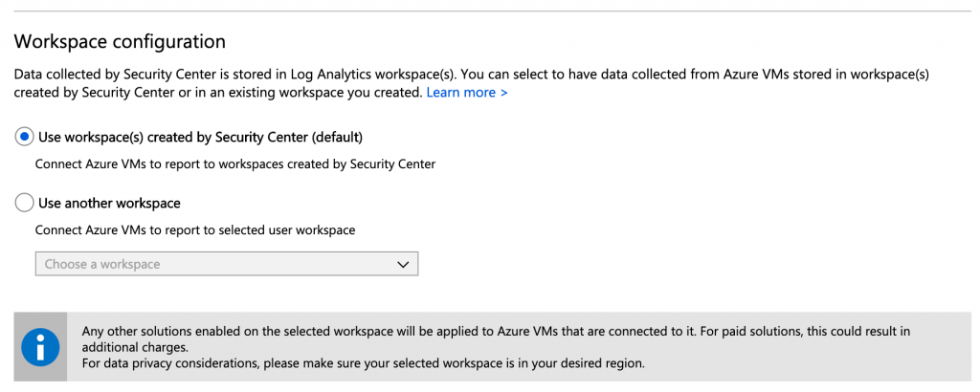Click the dark gray panel behind the info icon
The image size is (980, 392).
pos(40,346)
